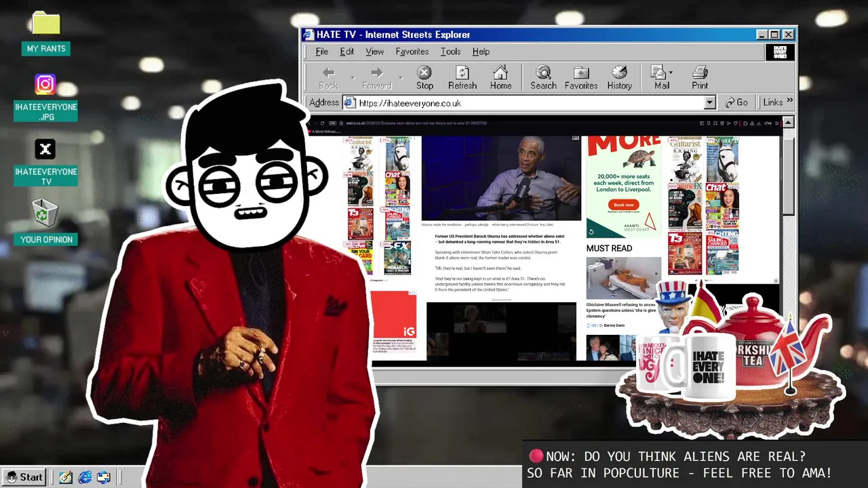Expand the Forward history dropdown arrow
868x488 pixels.
[x=401, y=78]
